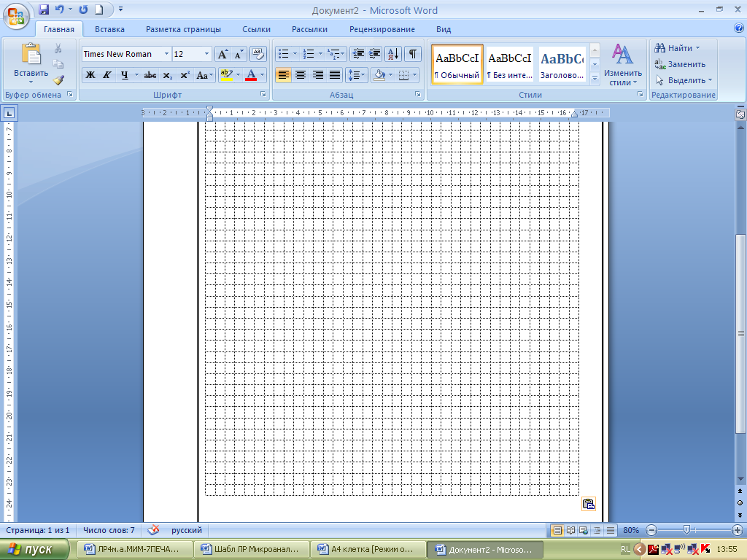
Task: Click the пуск Start button
Action: [x=34, y=549]
